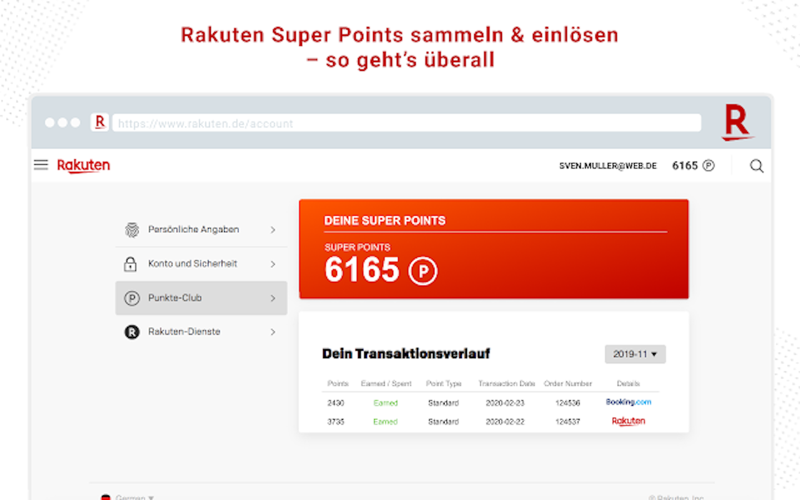The image size is (800, 500).
Task: Click the URL address bar field
Action: pos(407,123)
